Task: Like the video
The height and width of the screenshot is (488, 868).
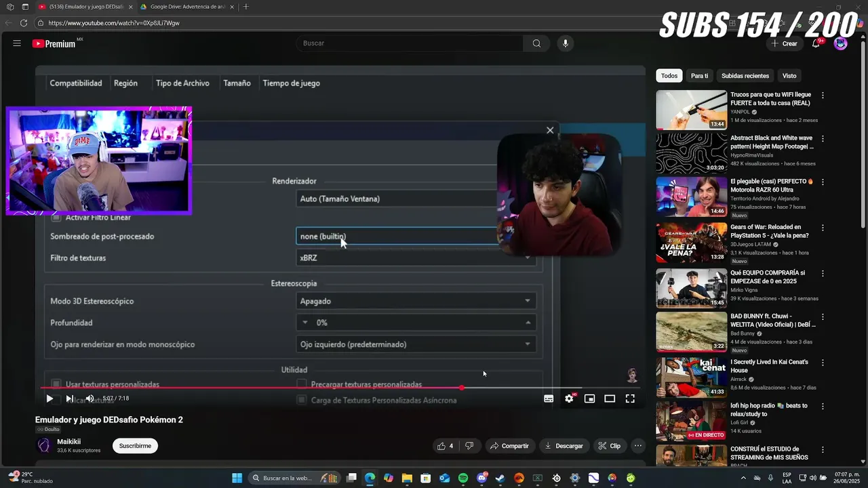Action: pyautogui.click(x=445, y=446)
